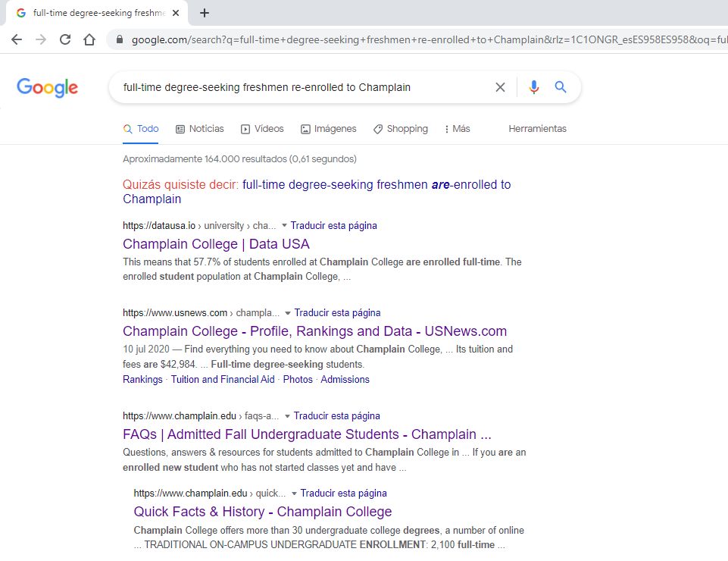Open a new browser tab
Screen dimensions: 728x561
point(205,13)
